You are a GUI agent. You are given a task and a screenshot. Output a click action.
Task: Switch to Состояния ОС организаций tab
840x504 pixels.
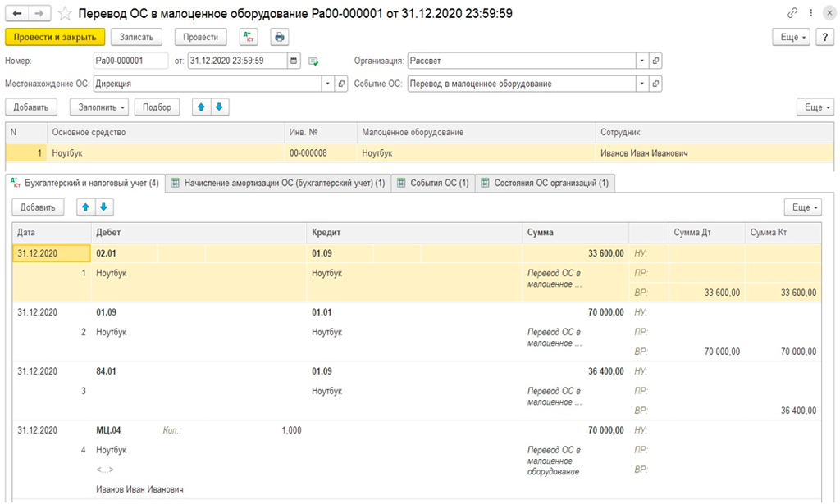(x=546, y=183)
